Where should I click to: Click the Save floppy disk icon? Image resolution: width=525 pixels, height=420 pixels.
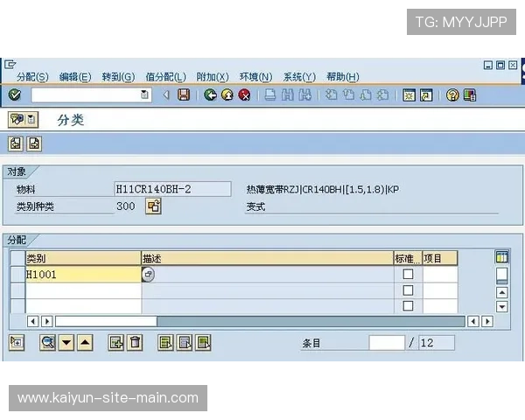(x=184, y=95)
